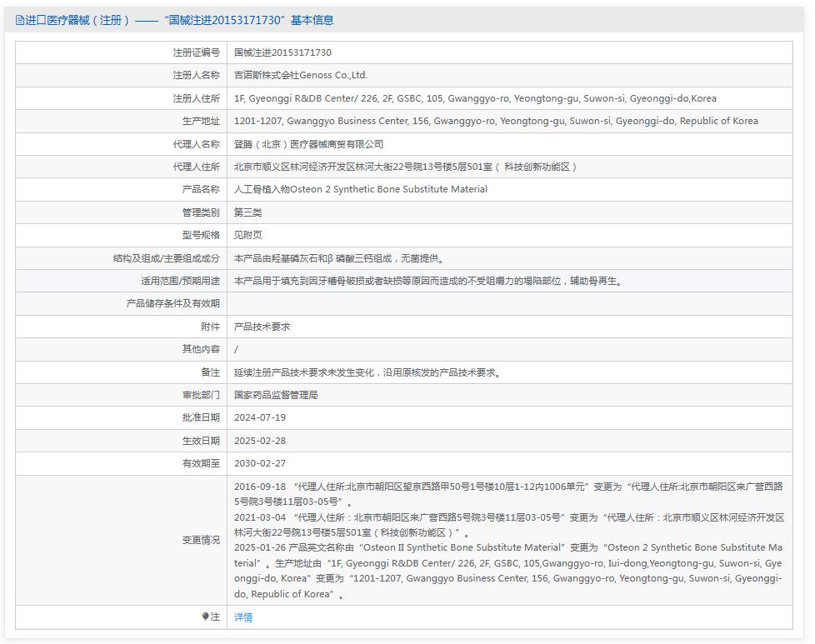Click the agent address 北京市顺义区林河经济开发区
Image resolution: width=815 pixels, height=644 pixels.
point(406,167)
